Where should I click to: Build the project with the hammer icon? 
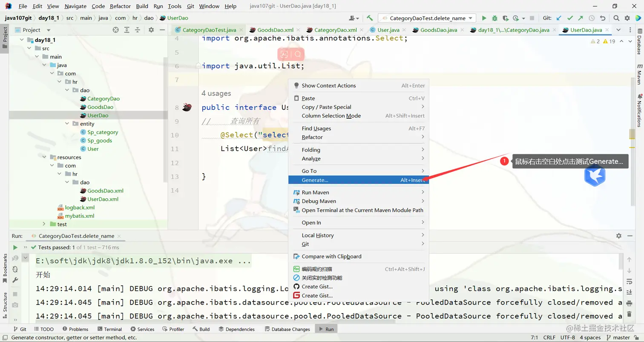[370, 18]
